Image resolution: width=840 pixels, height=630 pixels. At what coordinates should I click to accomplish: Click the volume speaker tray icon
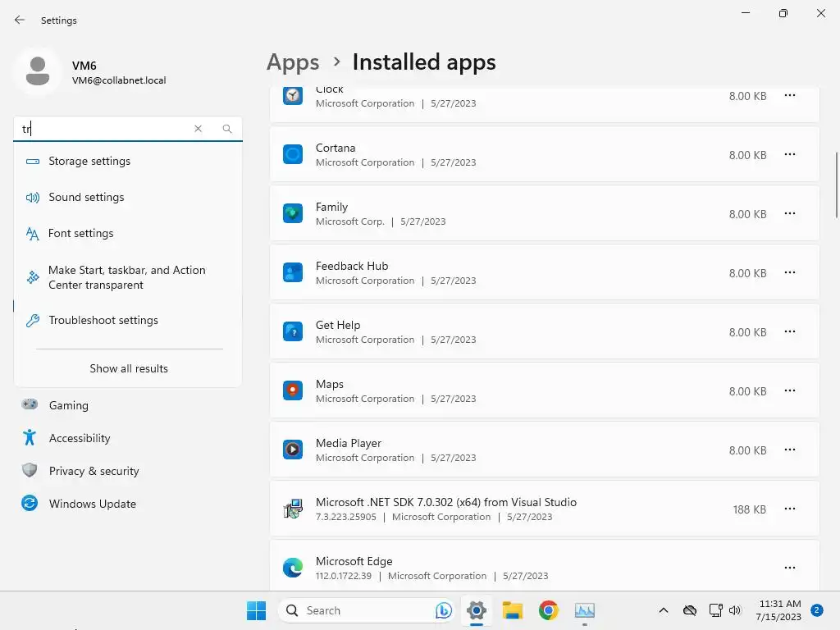[x=735, y=610]
